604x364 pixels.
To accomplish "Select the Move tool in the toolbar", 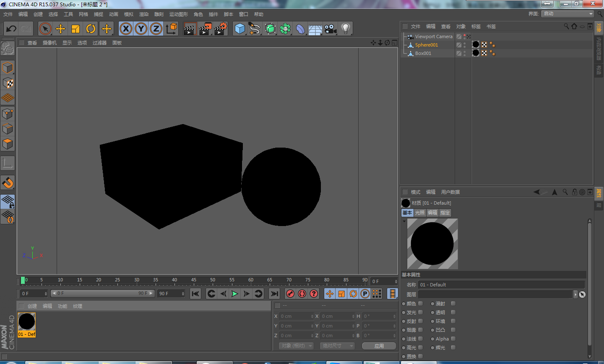I will (x=61, y=29).
